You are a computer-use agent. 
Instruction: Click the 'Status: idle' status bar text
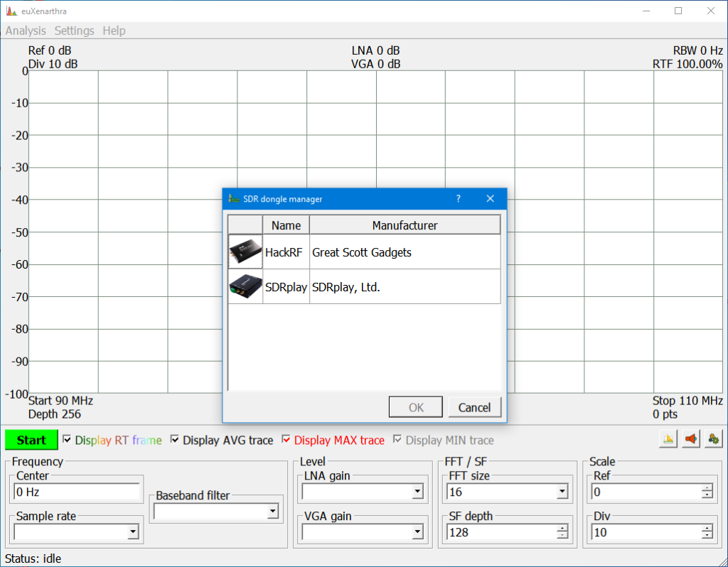[x=33, y=558]
